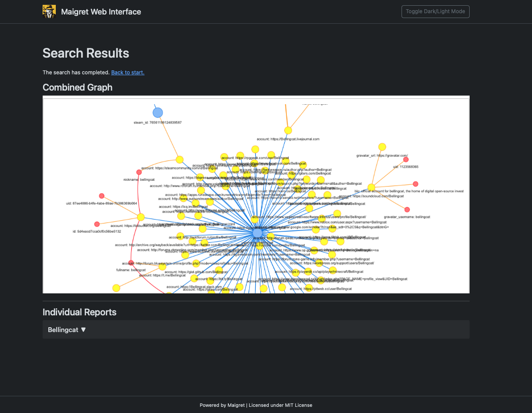Open the Maigret Web Interface title link

click(x=101, y=12)
